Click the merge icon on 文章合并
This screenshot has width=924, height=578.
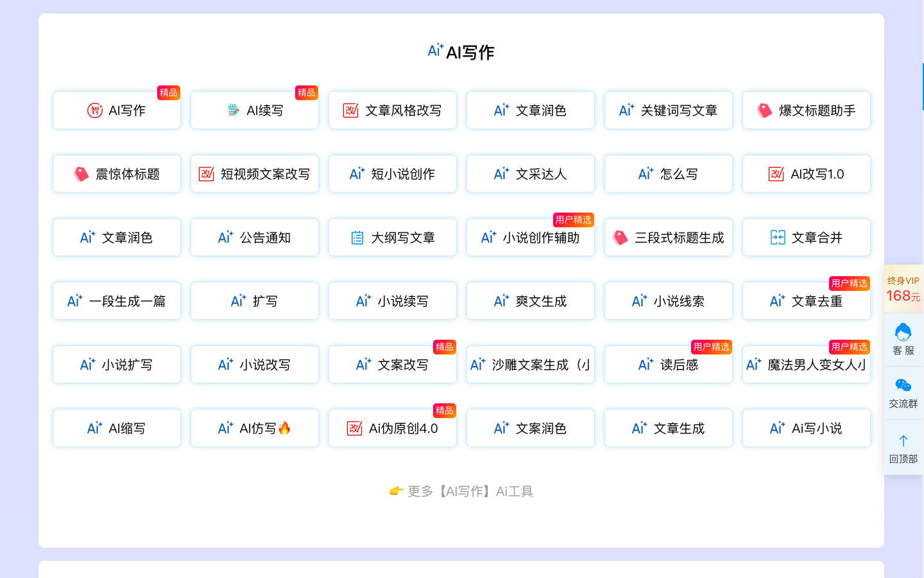tap(778, 238)
